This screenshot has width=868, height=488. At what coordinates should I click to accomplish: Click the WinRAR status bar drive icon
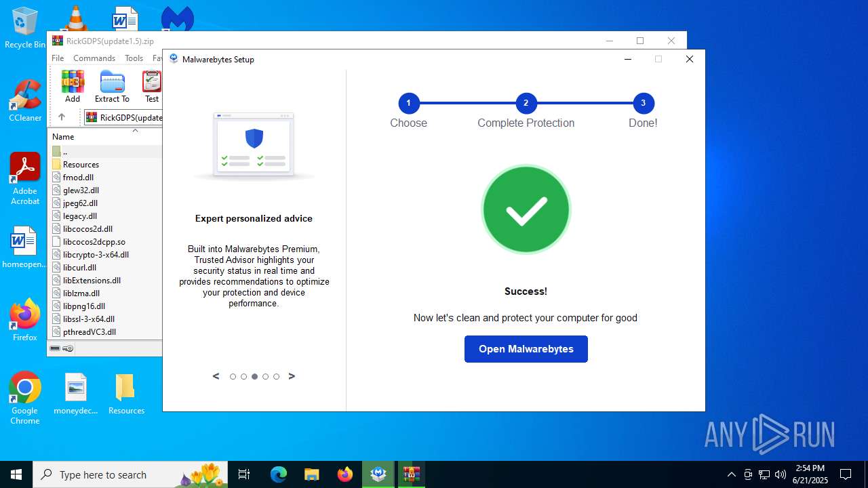point(55,348)
